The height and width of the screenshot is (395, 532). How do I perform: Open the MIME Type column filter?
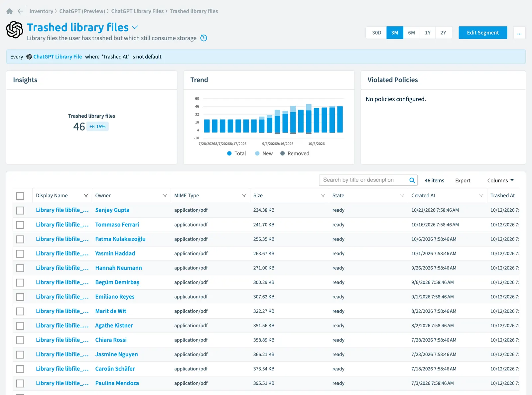(244, 196)
